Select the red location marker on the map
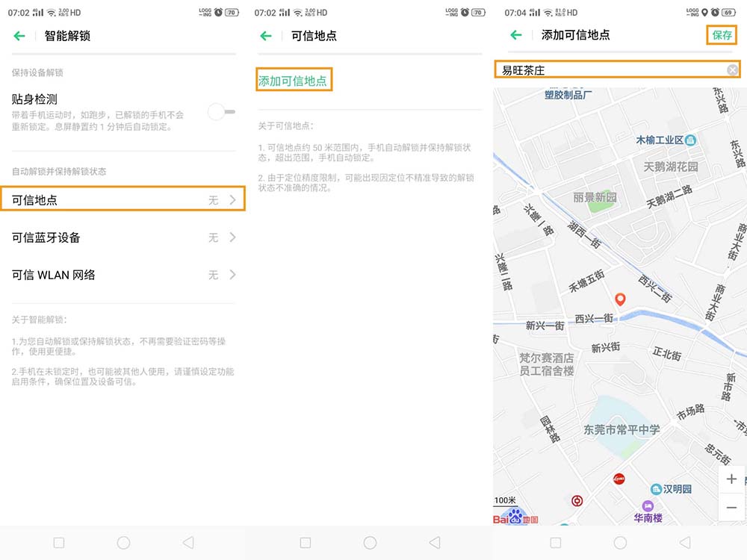The height and width of the screenshot is (560, 747). click(620, 299)
